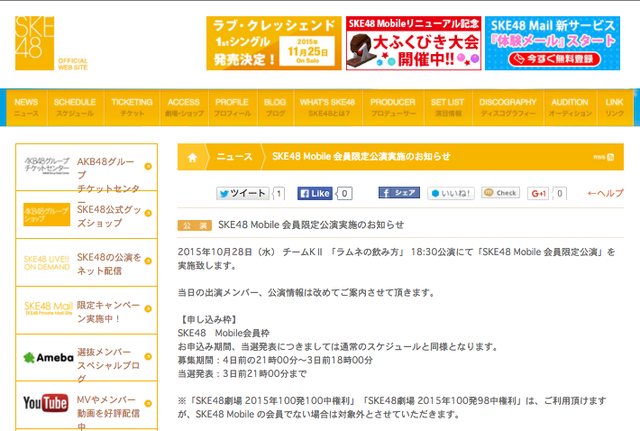This screenshot has width=640, height=431.
Task: Go to ニュース breadcrumb link
Action: pos(234,157)
